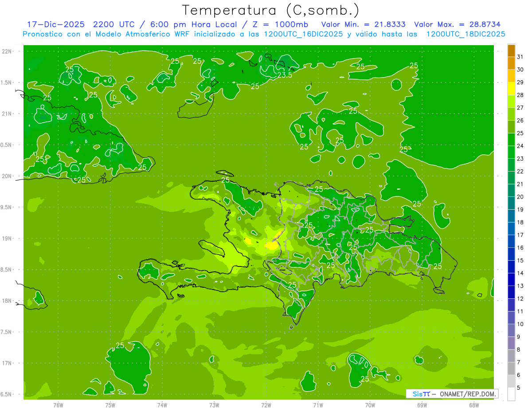The width and height of the screenshot is (532, 411).
Task: Click the purple colorbar swatch between 9 and 10
Action: (511, 330)
